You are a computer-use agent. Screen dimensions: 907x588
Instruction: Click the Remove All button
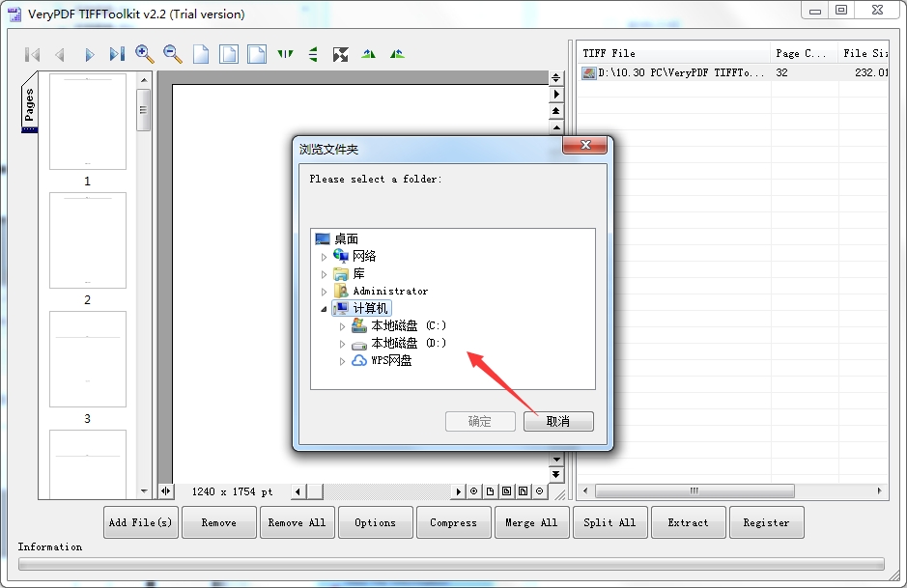coord(298,522)
